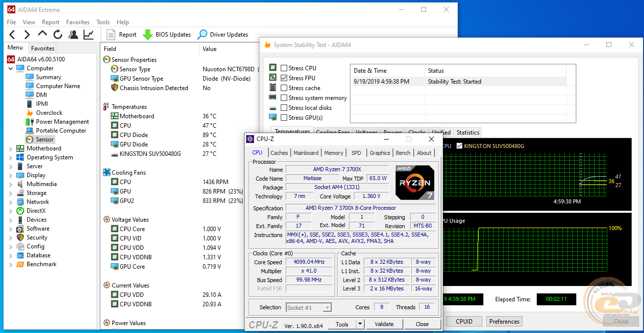Open the graph chart icon in toolbar
The image size is (644, 333).
(x=88, y=35)
